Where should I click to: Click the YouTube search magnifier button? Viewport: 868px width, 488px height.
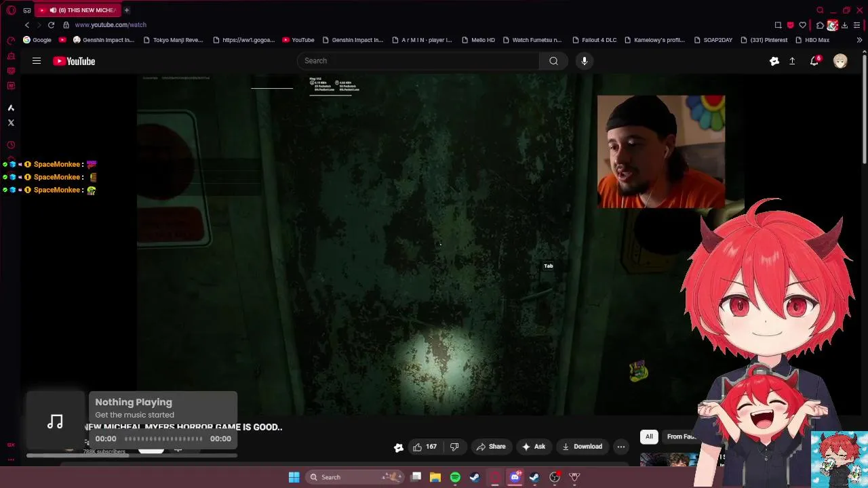coord(553,61)
